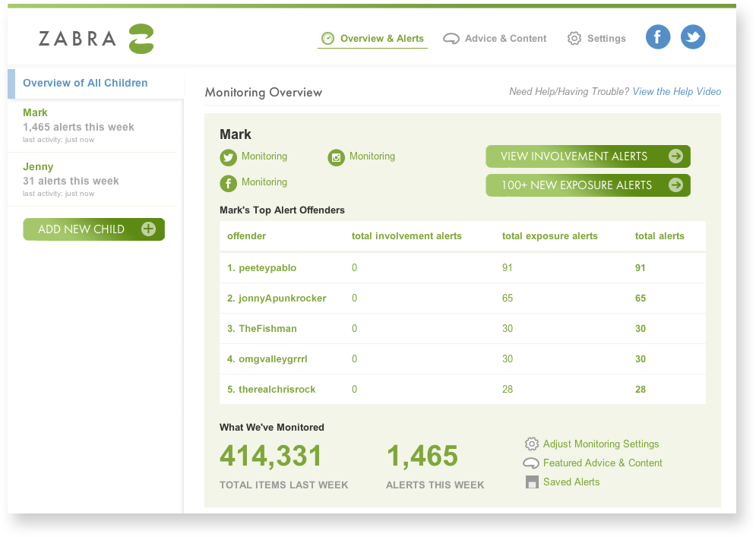Click the 414,331 total items figure
Screen dimensions: 756x537
pyautogui.click(x=270, y=456)
